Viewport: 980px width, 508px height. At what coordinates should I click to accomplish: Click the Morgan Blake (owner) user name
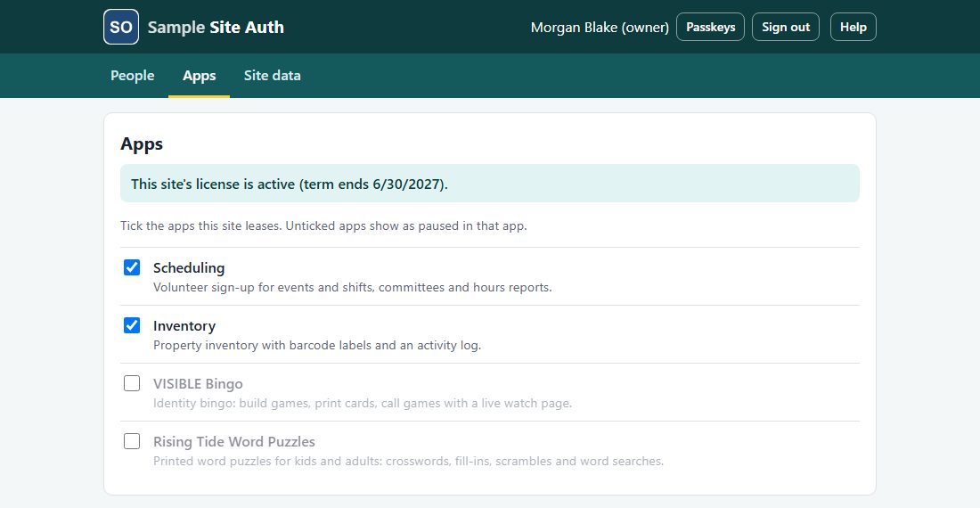pos(600,28)
